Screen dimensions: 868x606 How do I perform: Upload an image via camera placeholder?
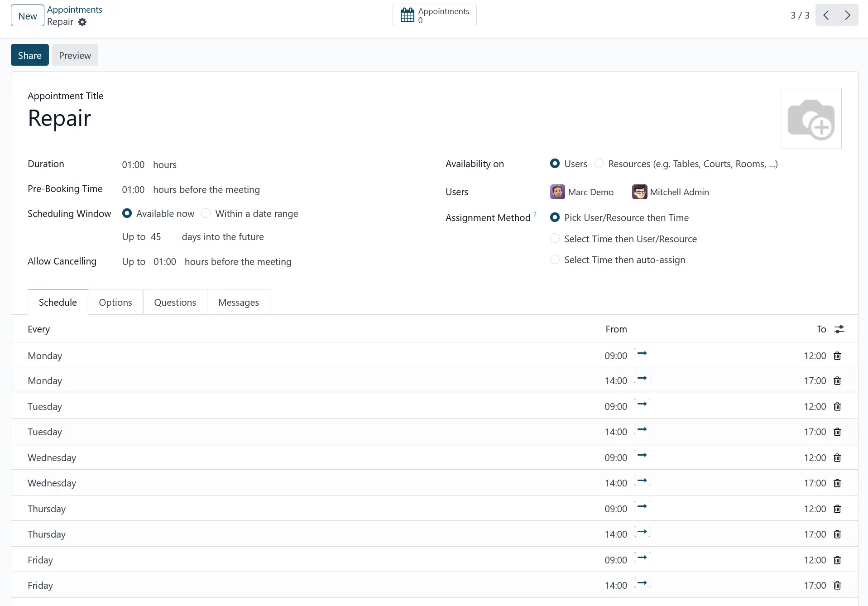pyautogui.click(x=810, y=119)
